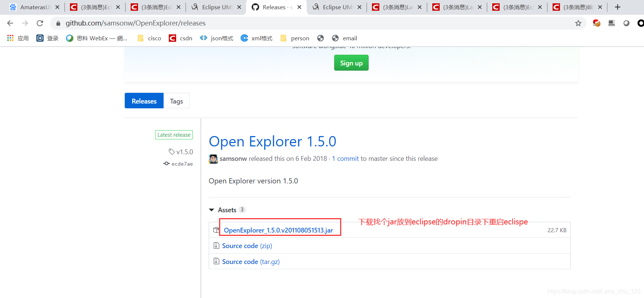
Task: Click the laptop extension icon in the toolbar
Action: (x=611, y=23)
